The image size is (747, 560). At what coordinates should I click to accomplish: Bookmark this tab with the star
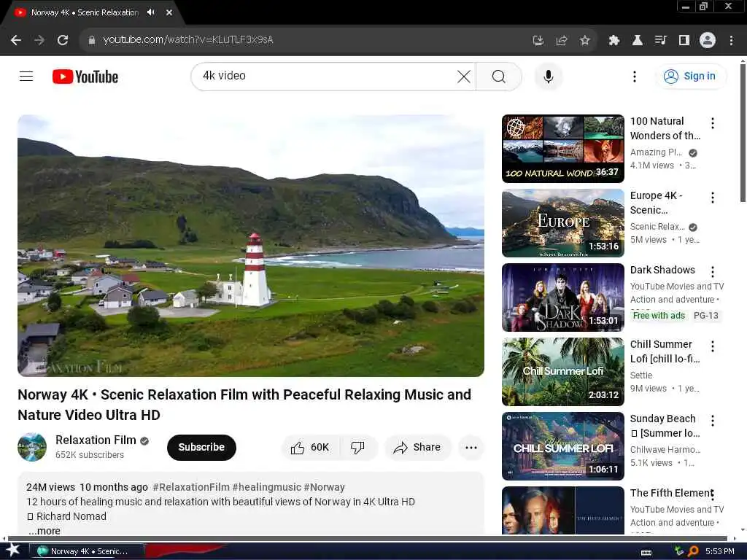585,41
